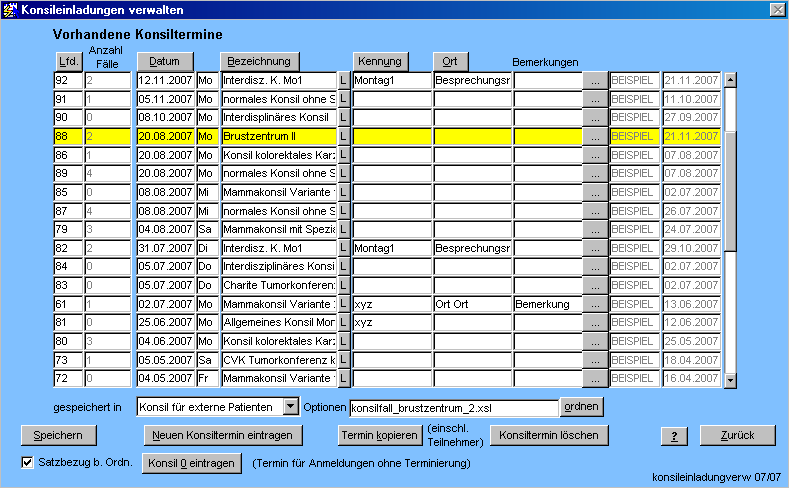Click L button beside CVK Tumorkonferenz
The height and width of the screenshot is (488, 789).
coord(342,360)
